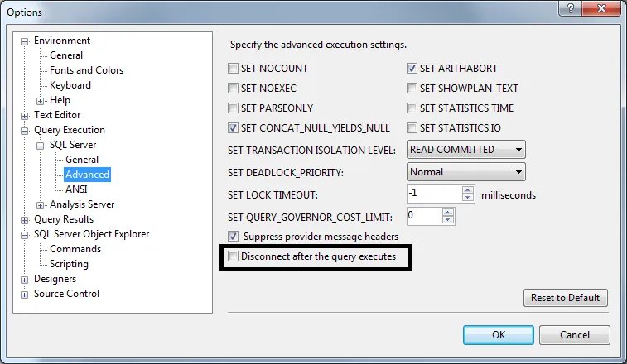Select SQL Server tree item
Image resolution: width=627 pixels, height=364 pixels.
[73, 145]
